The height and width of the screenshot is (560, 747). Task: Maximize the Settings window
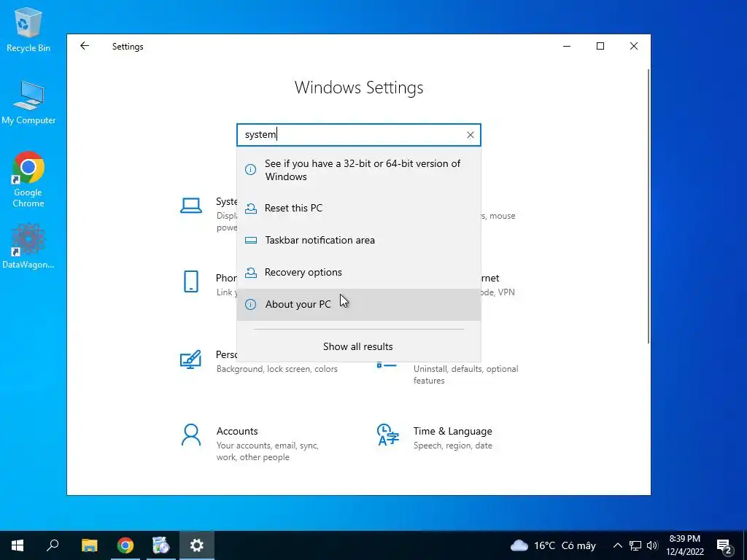600,46
